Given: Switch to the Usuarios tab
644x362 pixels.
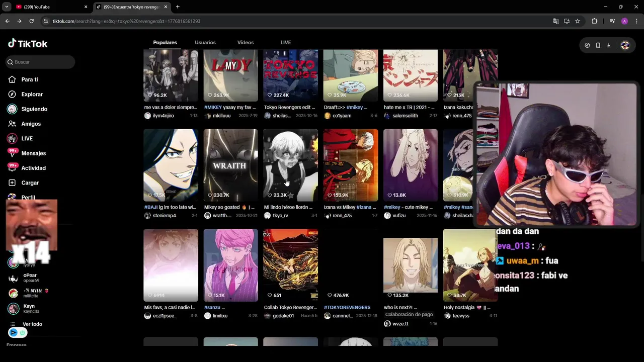Looking at the screenshot, I should (205, 43).
